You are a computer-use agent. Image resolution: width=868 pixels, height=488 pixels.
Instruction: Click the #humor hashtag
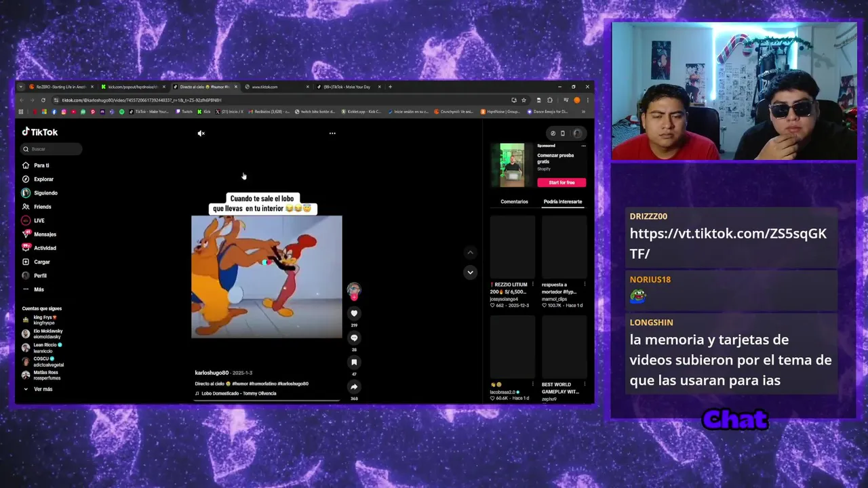point(241,384)
